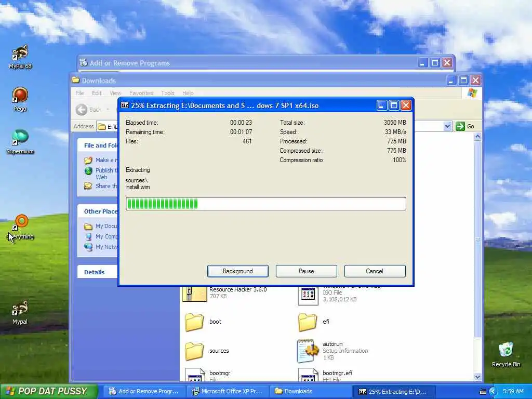Select the bootmgr.efi file icon

click(x=308, y=375)
